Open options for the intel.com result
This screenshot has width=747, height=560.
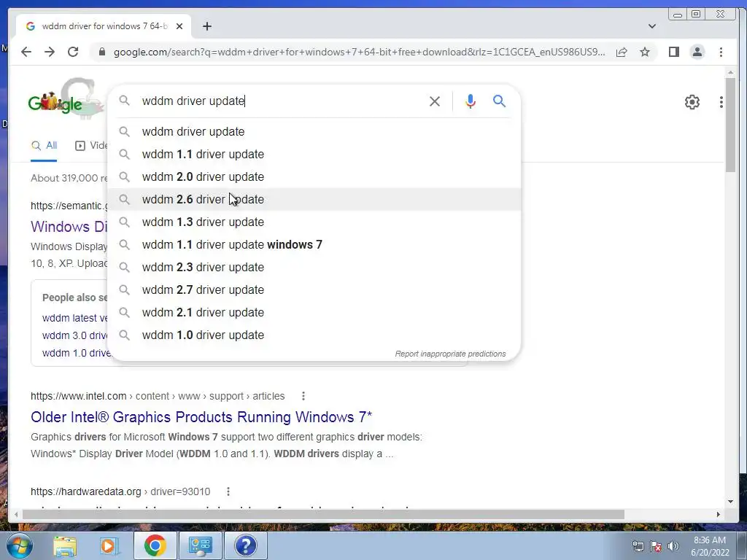coord(303,396)
